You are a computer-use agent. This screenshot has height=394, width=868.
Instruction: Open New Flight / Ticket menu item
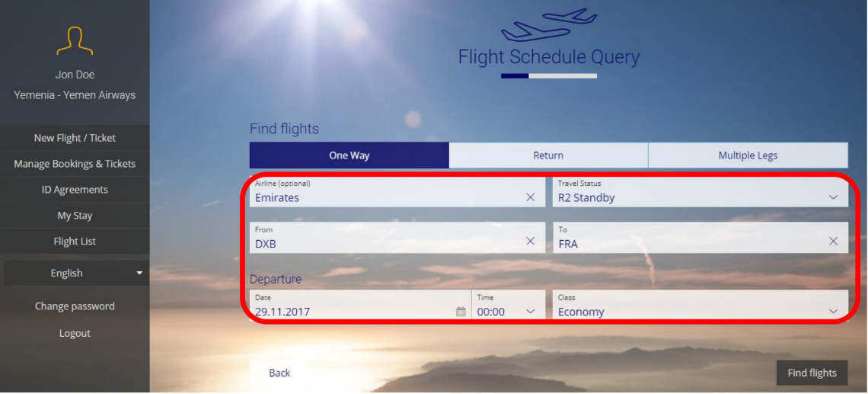click(x=75, y=138)
